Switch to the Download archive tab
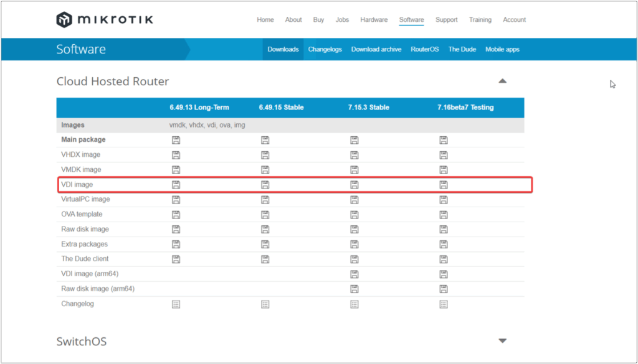The height and width of the screenshot is (364, 638). pos(376,49)
